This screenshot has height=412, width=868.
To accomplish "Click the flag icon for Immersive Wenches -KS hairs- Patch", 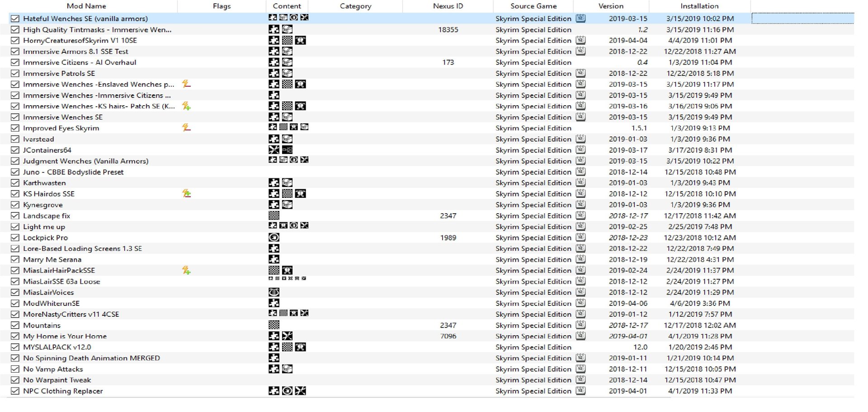I will click(186, 106).
